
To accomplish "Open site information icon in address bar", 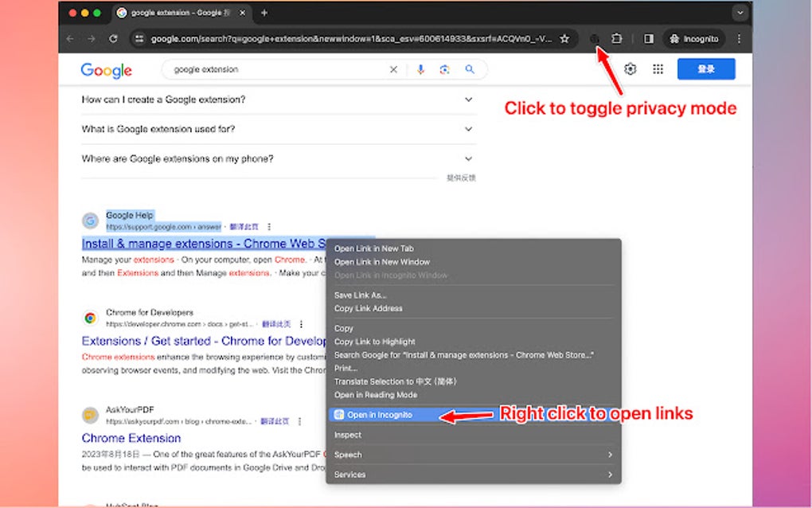I will [x=139, y=39].
